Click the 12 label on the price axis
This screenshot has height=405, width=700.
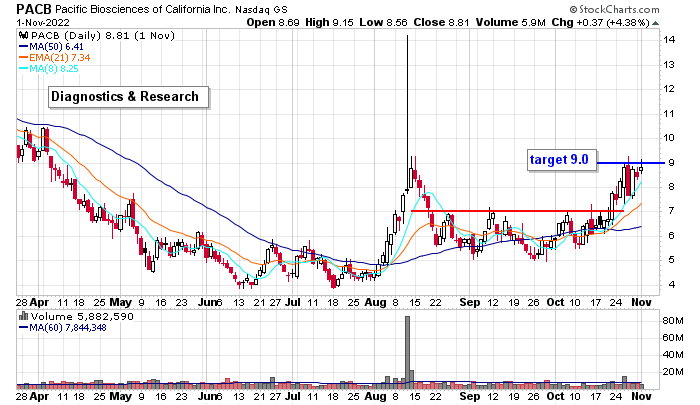pos(669,88)
